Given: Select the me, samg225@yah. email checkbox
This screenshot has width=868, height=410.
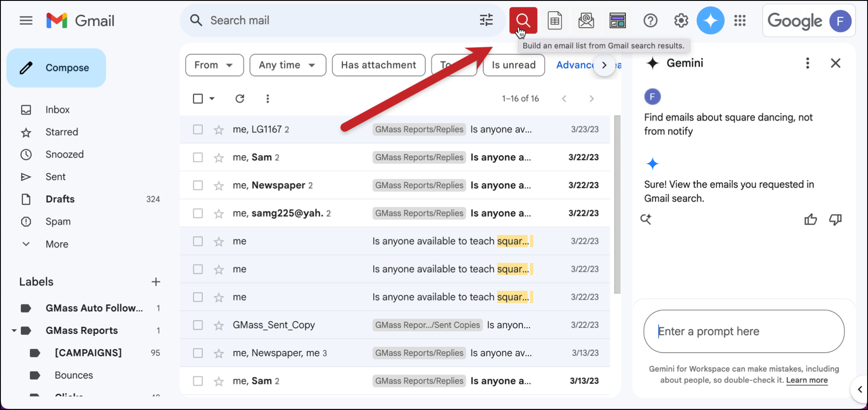Looking at the screenshot, I should [198, 213].
